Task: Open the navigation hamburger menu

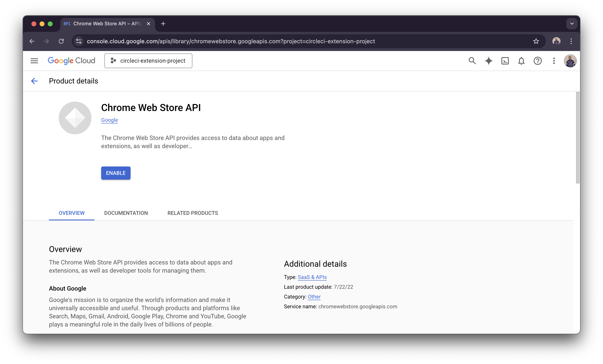Action: (x=34, y=61)
